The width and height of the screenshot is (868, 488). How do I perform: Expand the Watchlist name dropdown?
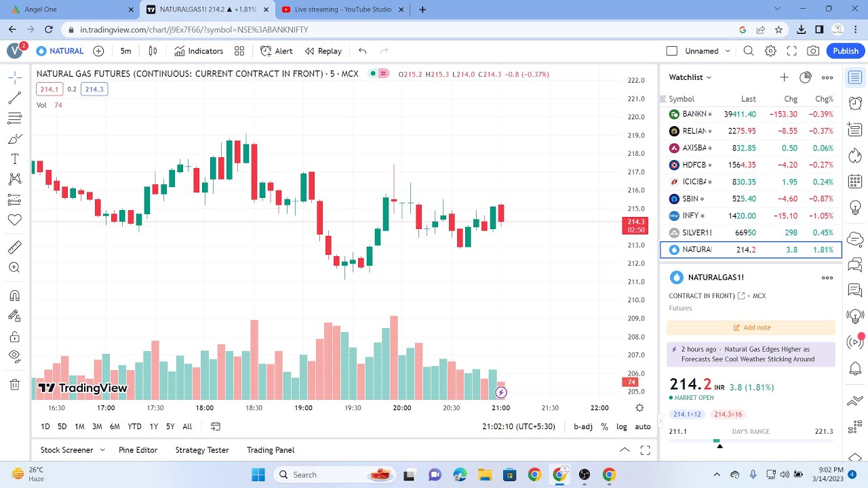[690, 77]
